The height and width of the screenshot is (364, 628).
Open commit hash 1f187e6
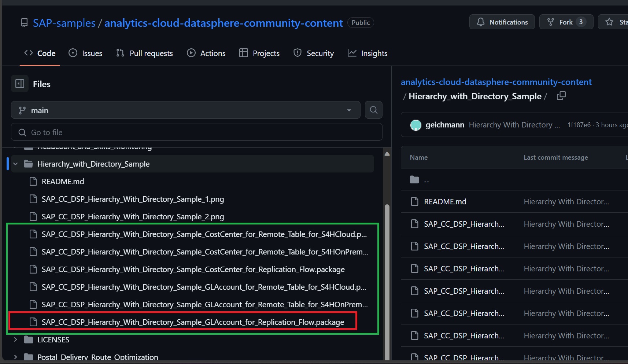click(x=579, y=125)
